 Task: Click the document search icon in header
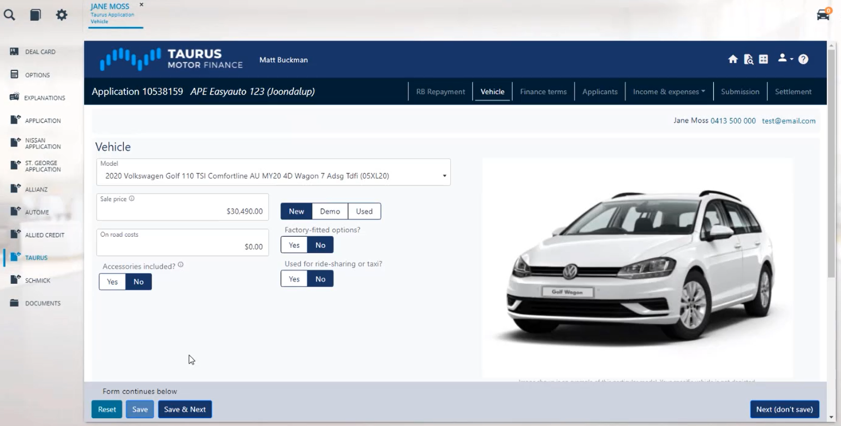tap(748, 60)
